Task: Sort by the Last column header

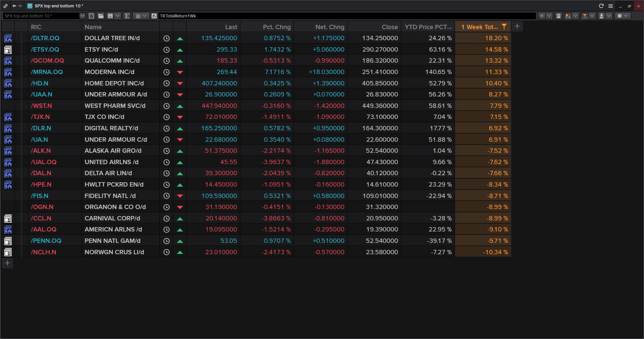Action: [x=213, y=27]
